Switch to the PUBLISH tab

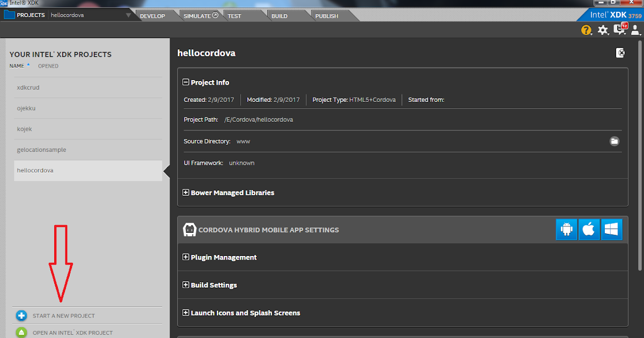[x=326, y=16]
